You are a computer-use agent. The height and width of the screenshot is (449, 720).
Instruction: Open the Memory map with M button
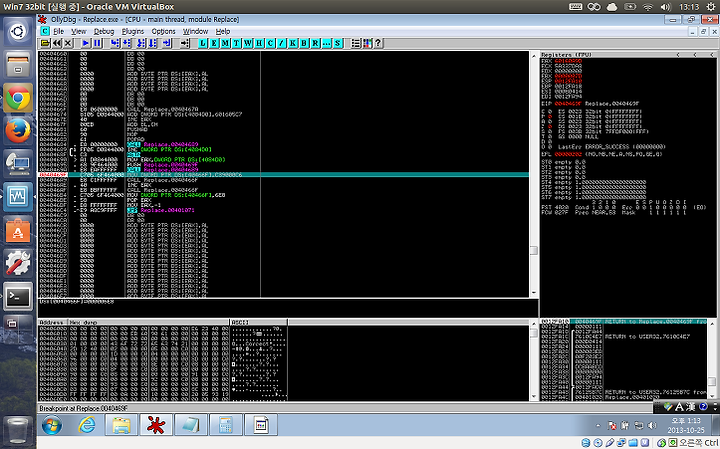click(x=225, y=43)
